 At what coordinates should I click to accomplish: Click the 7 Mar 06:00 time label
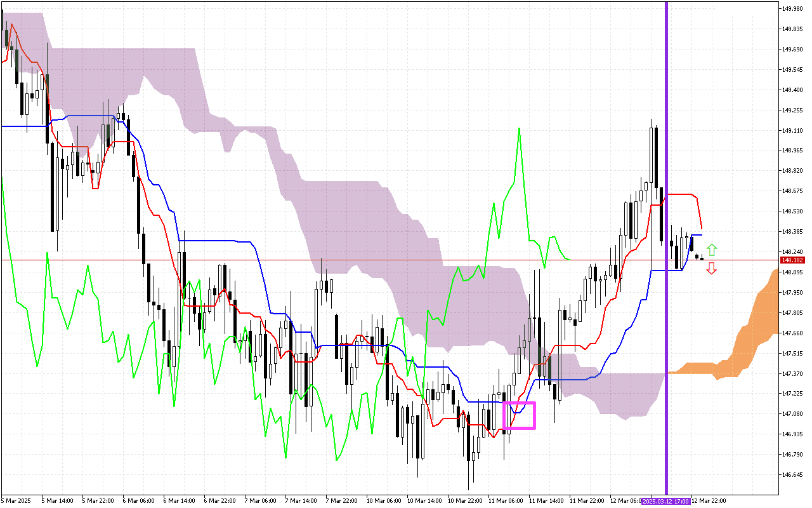(x=260, y=501)
